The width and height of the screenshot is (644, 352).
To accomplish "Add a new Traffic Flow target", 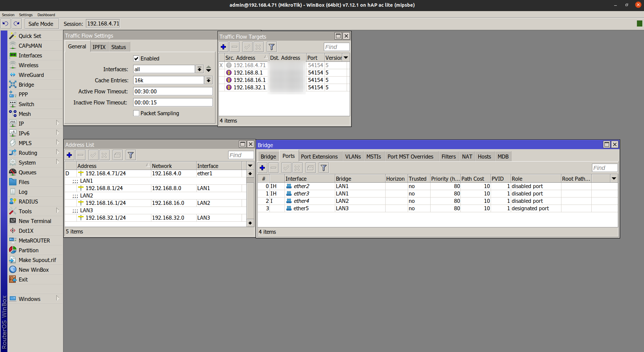I will pos(224,47).
